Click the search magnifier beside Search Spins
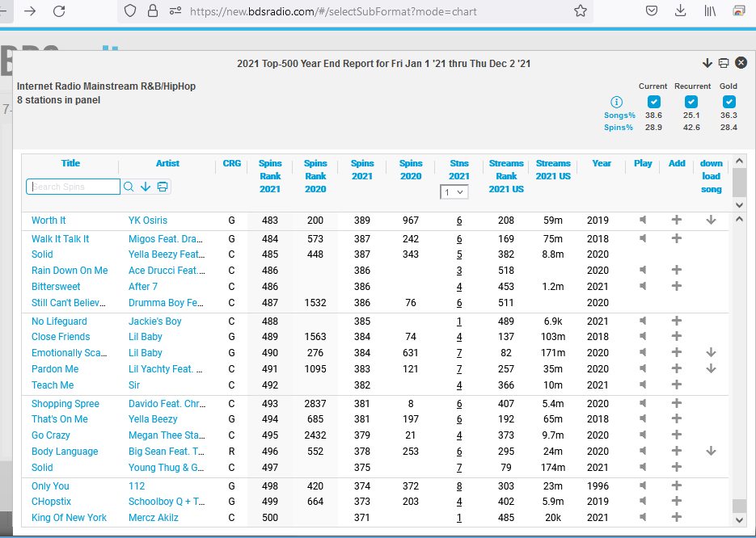Image resolution: width=756 pixels, height=538 pixels. (129, 187)
